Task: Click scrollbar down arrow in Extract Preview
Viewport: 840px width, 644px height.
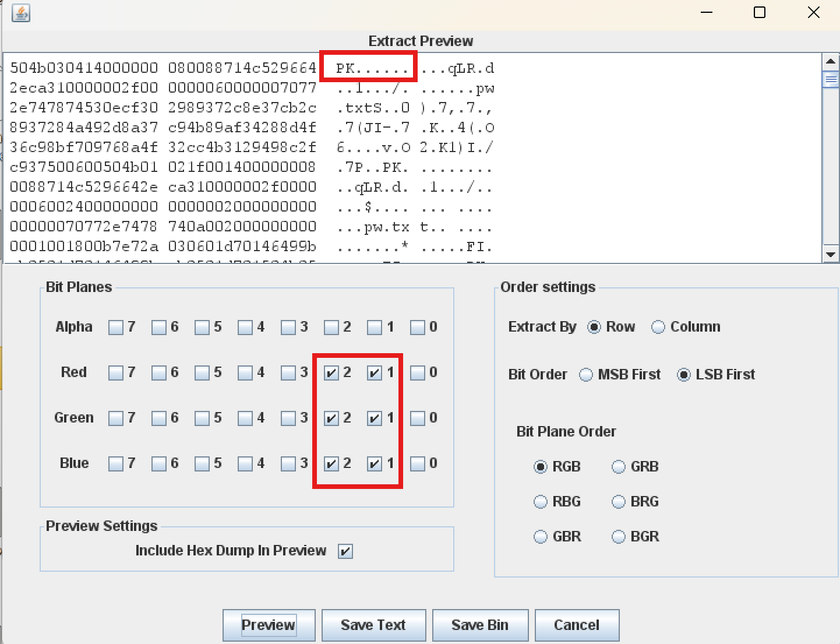Action: point(831,254)
